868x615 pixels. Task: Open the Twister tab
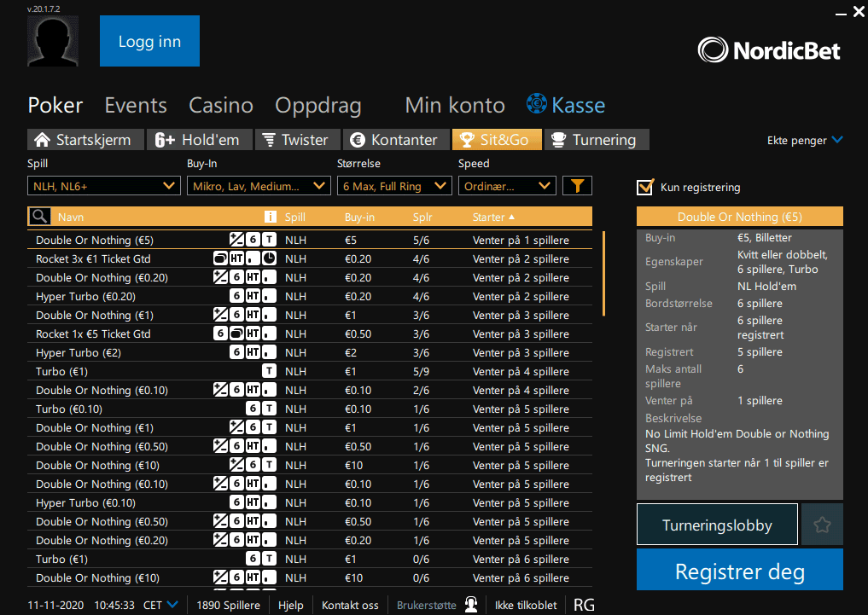(x=297, y=140)
